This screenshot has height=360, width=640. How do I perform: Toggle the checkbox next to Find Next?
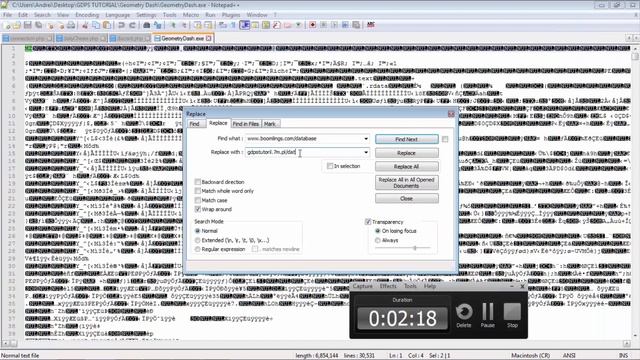coord(445,140)
